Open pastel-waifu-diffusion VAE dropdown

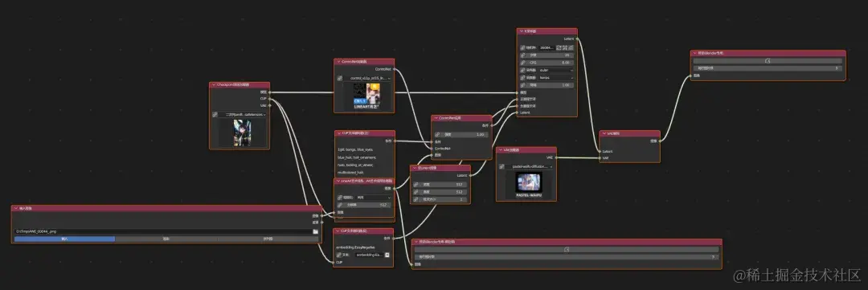point(529,166)
